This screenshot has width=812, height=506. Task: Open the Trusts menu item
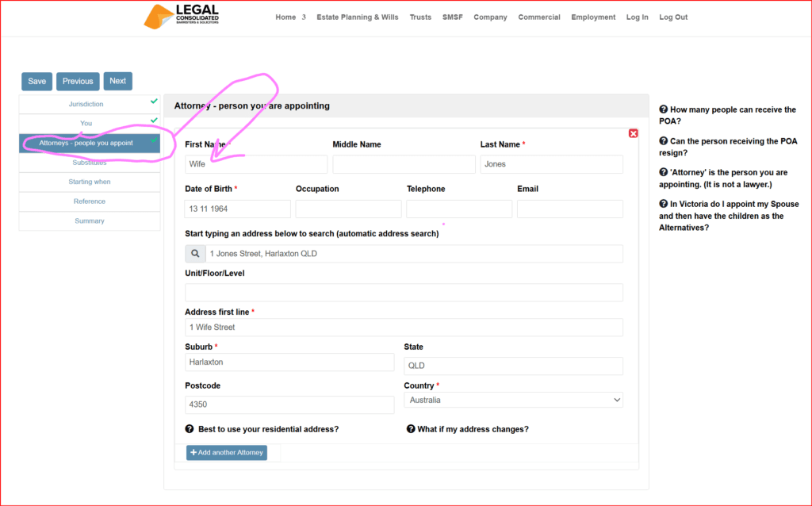coord(420,17)
